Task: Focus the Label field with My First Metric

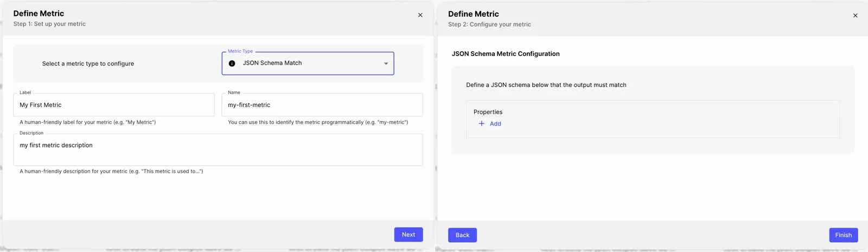Action: (x=114, y=105)
